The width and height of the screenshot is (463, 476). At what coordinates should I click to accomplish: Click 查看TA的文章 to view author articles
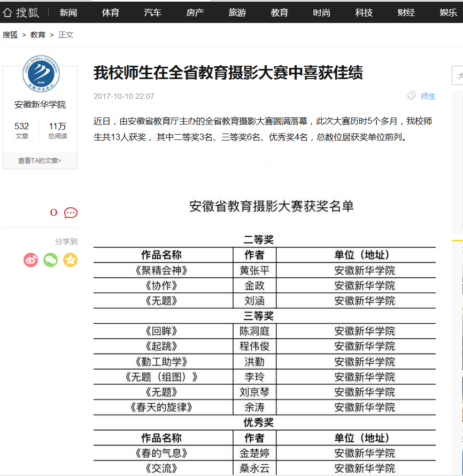[x=40, y=160]
